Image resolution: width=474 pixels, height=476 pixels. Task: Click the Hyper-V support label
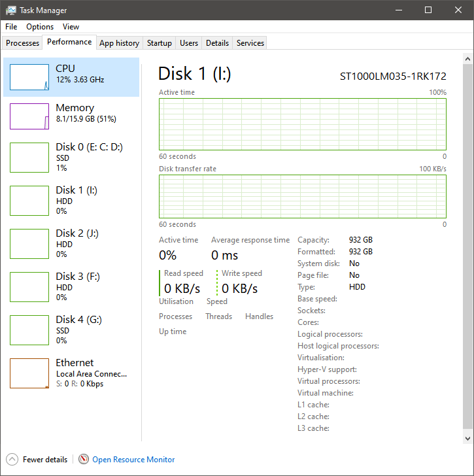[x=327, y=369]
